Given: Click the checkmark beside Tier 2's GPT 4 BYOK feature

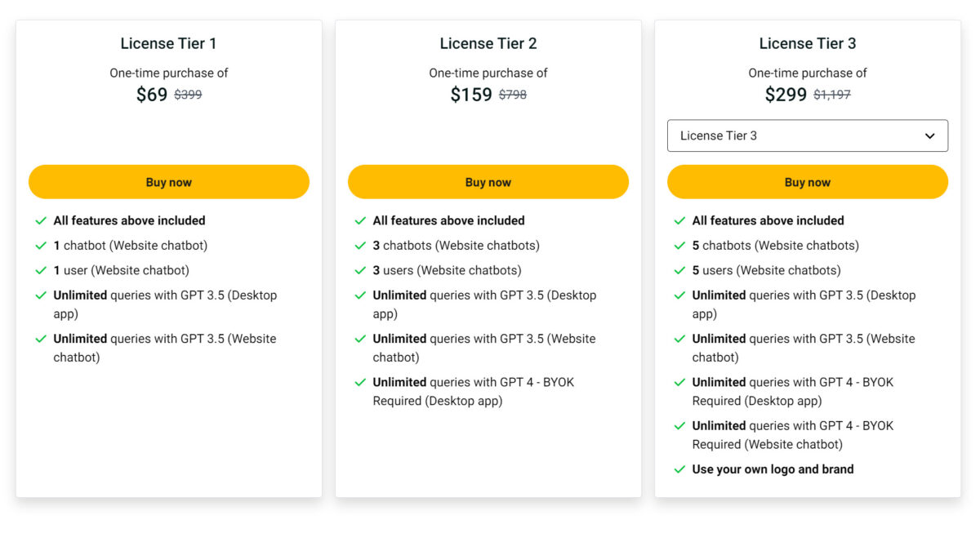Looking at the screenshot, I should click(x=359, y=382).
